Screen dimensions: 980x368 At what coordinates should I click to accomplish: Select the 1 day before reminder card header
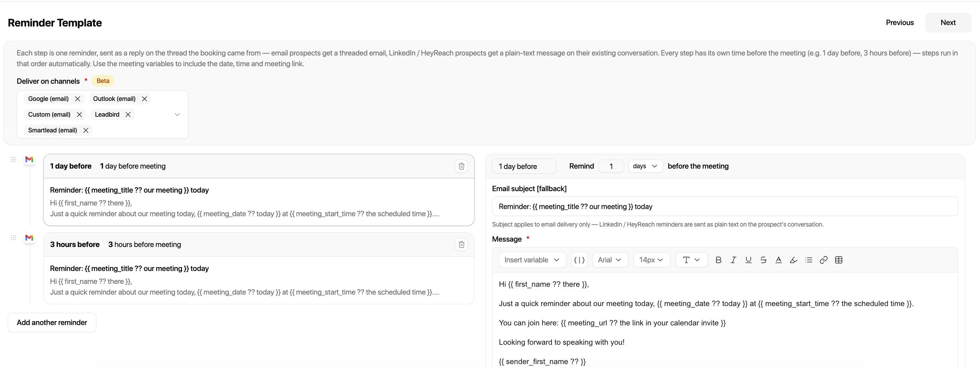point(259,166)
